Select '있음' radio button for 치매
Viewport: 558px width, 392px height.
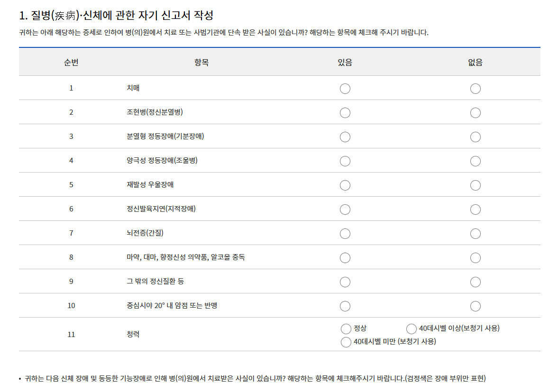point(345,88)
